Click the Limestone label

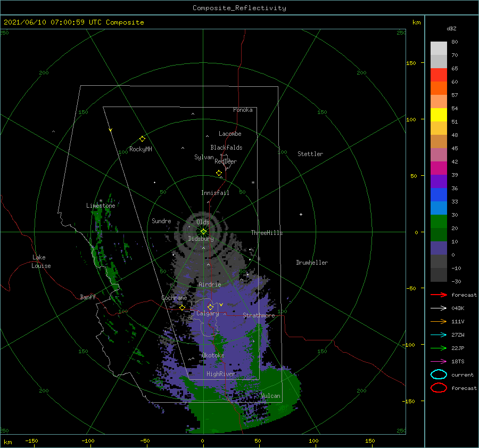pyautogui.click(x=101, y=206)
